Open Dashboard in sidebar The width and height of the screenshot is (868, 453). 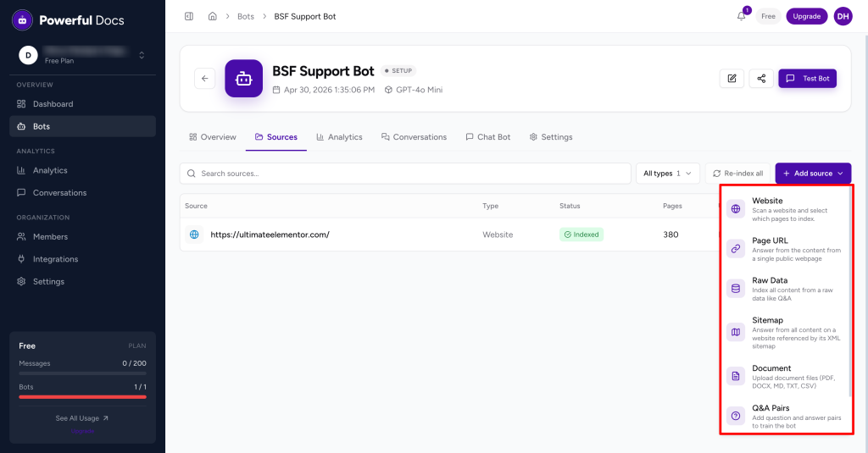coord(82,104)
